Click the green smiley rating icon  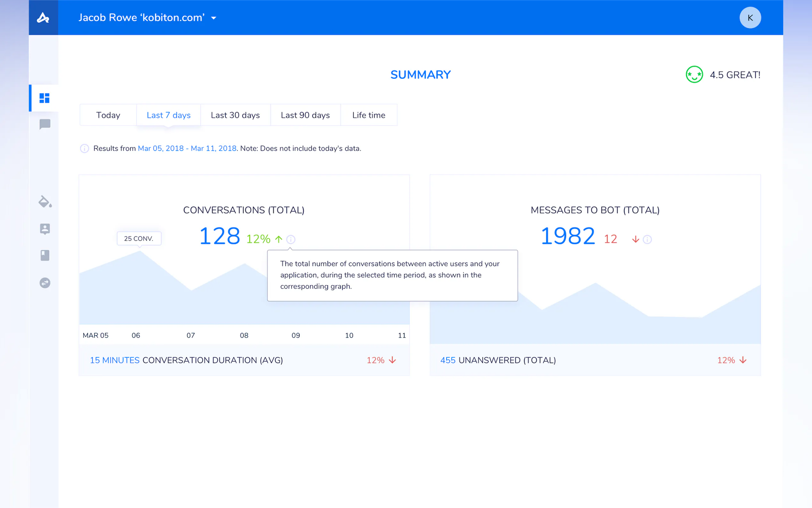click(694, 75)
